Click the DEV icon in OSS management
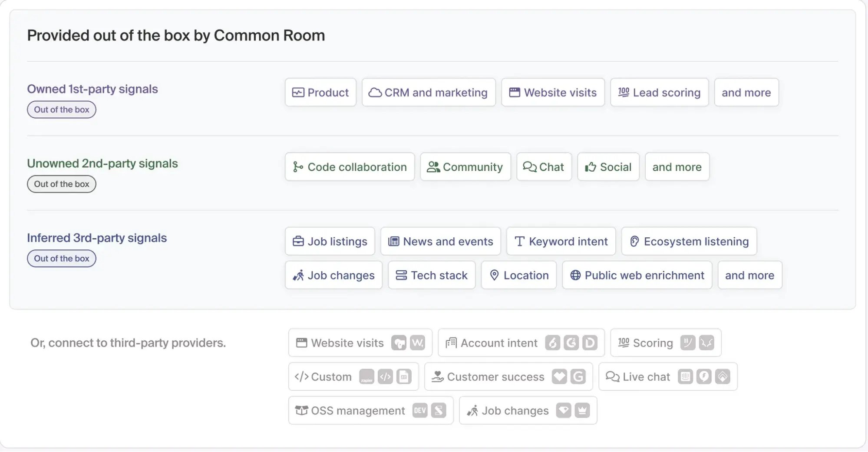868x452 pixels. 420,411
